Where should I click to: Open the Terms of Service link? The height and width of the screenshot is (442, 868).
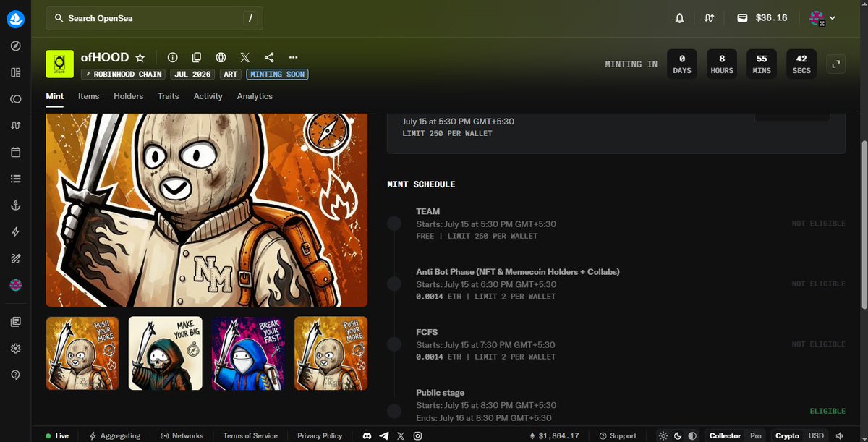(250, 436)
